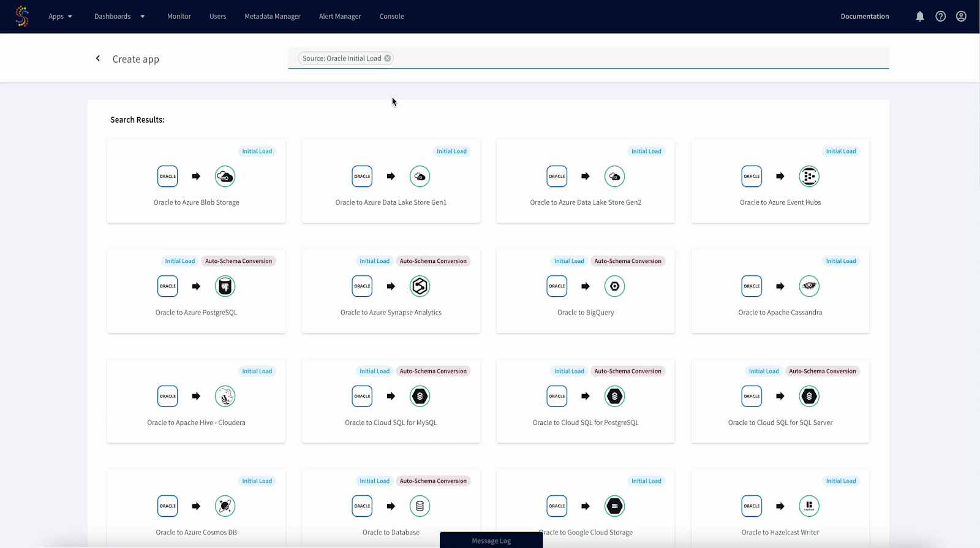
Task: Click the Create app heading
Action: (135, 59)
